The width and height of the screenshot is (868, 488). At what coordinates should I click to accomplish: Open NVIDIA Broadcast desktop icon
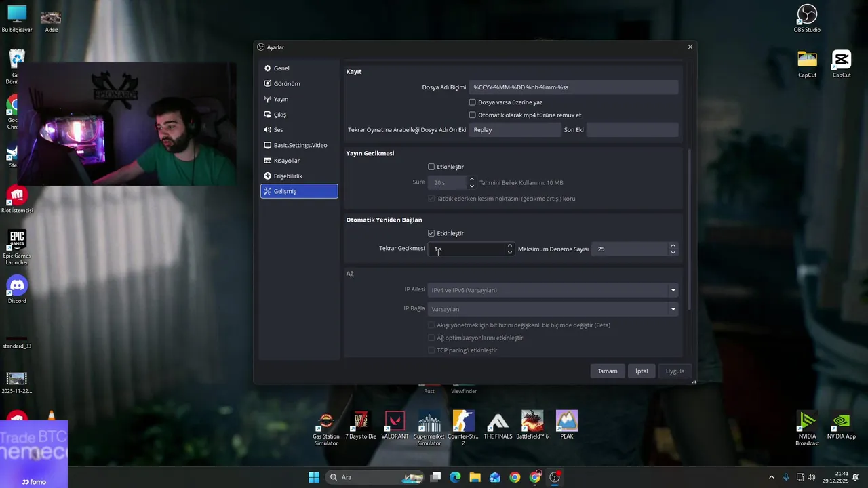pos(807,428)
